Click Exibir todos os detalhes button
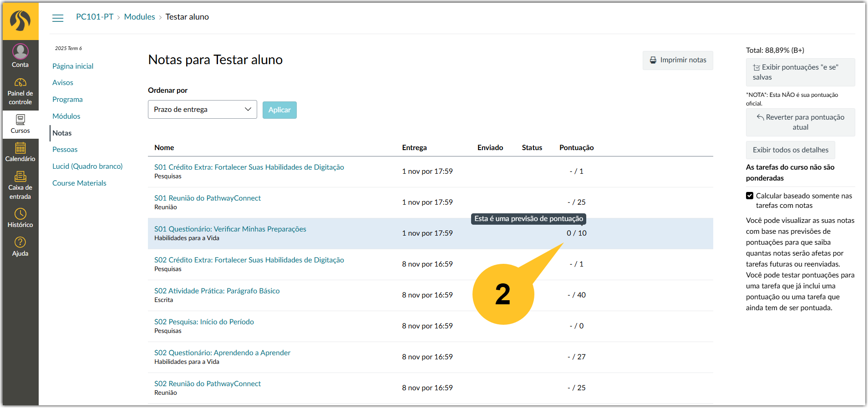 click(x=791, y=150)
